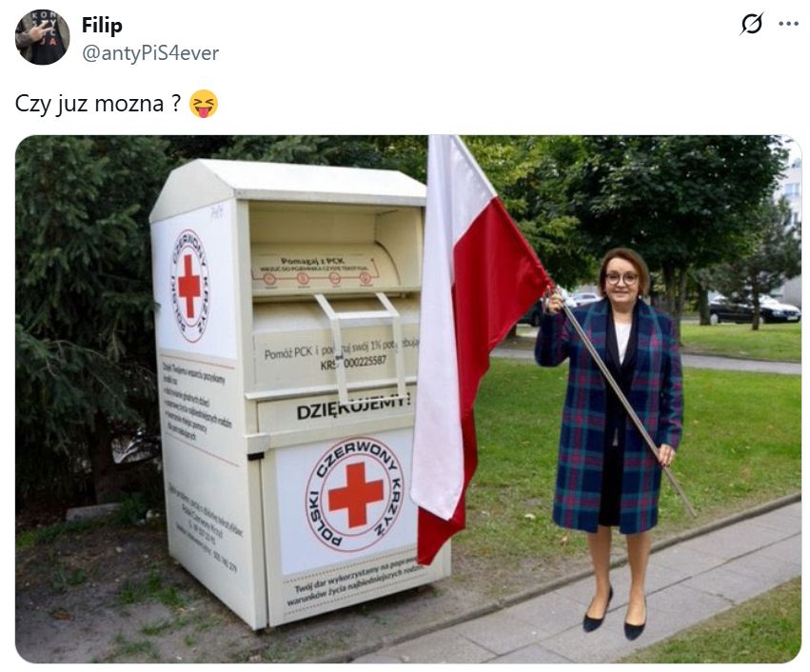Click the woman's black high-heel shoes
The image size is (810, 672).
tap(615, 615)
